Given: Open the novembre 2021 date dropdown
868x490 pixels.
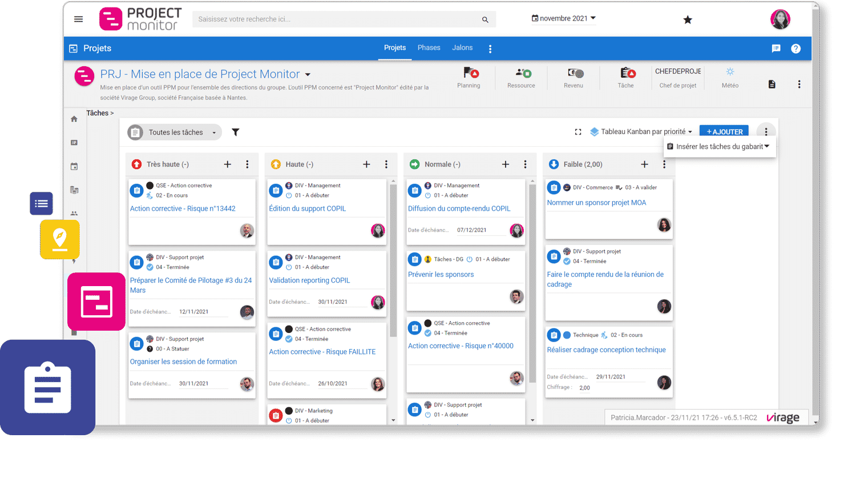Looking at the screenshot, I should (x=564, y=18).
